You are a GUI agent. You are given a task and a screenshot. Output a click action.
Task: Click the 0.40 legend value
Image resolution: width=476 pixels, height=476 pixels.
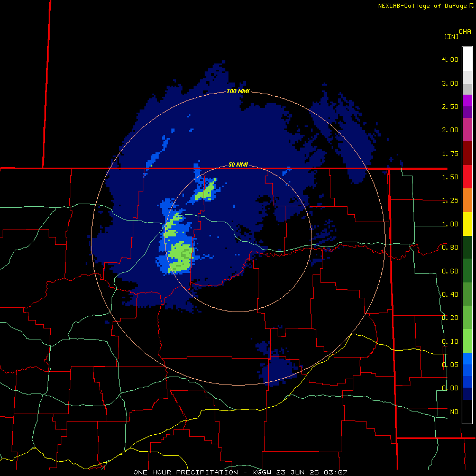pyautogui.click(x=450, y=295)
